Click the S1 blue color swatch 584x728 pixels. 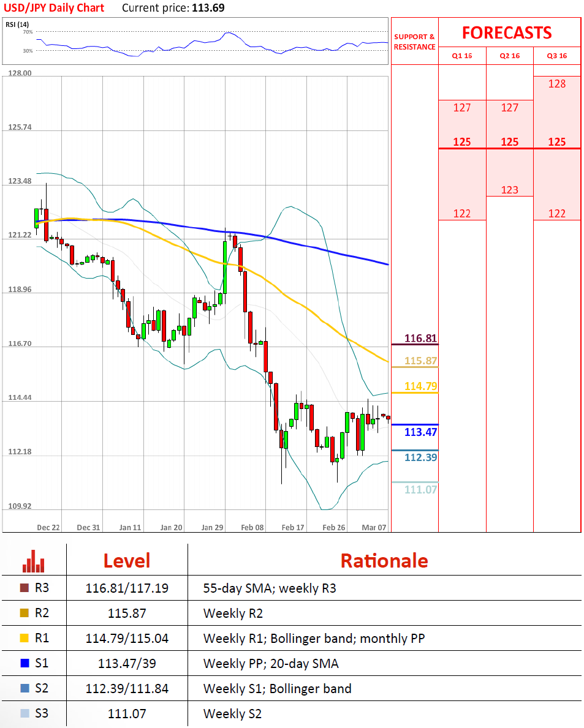pos(25,663)
